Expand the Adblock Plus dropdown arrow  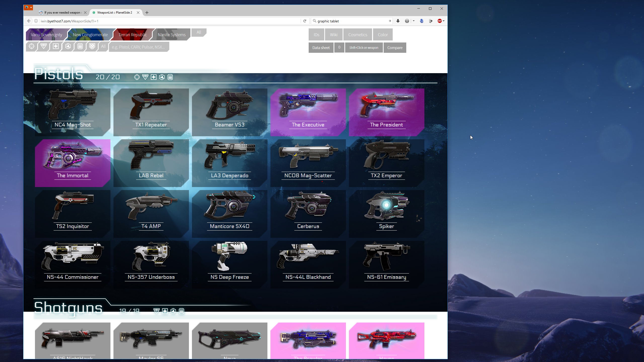pyautogui.click(x=444, y=21)
